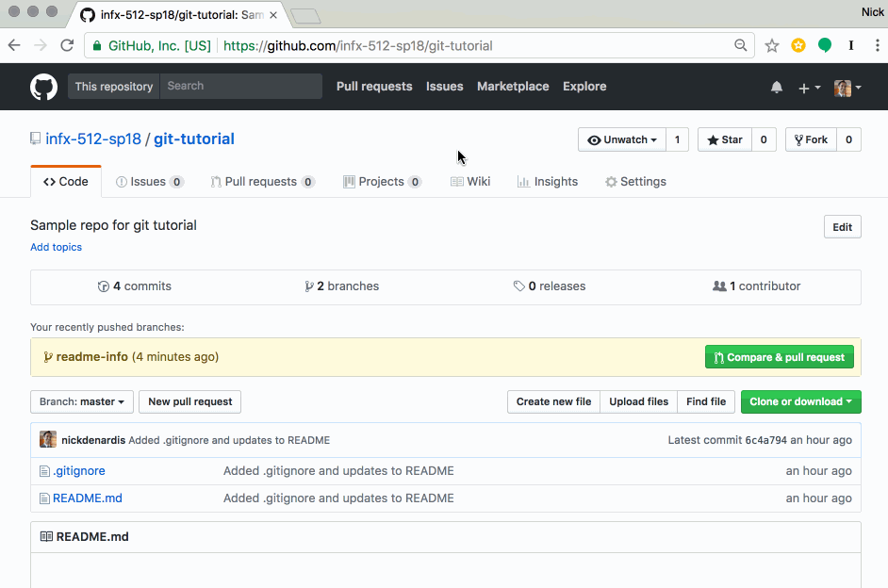
Task: Toggle Star on the repository
Action: click(x=724, y=139)
